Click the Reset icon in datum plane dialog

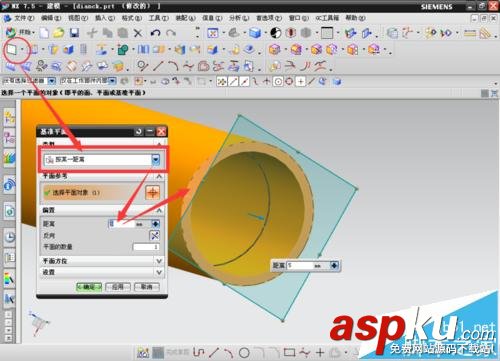coord(139,132)
